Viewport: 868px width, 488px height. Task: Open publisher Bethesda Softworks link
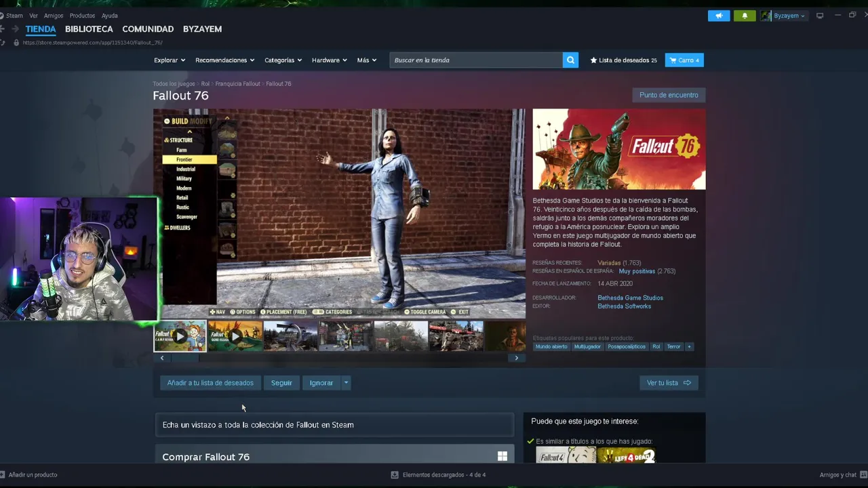(624, 306)
